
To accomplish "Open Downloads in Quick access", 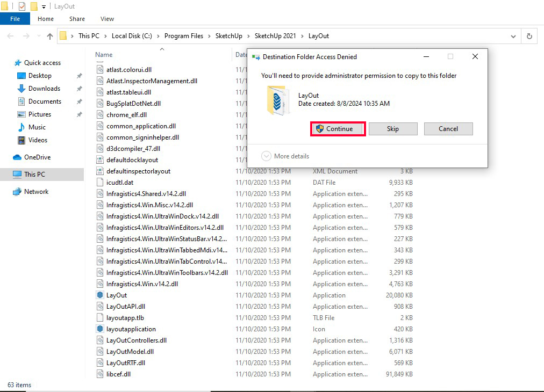I will (44, 89).
